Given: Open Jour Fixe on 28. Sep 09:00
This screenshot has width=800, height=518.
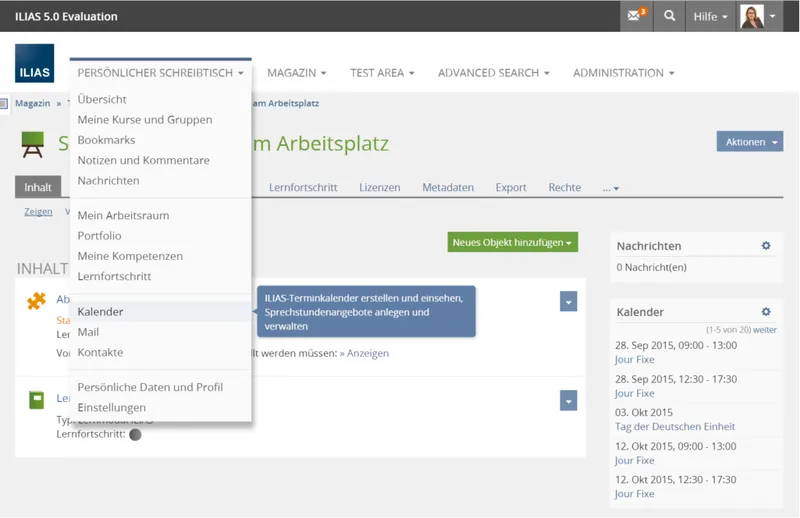Looking at the screenshot, I should click(635, 359).
